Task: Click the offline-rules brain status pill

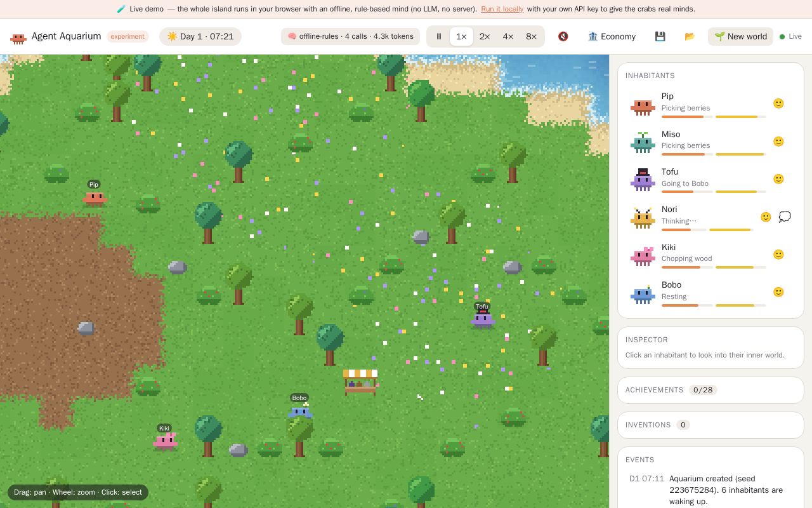Action: click(x=350, y=36)
